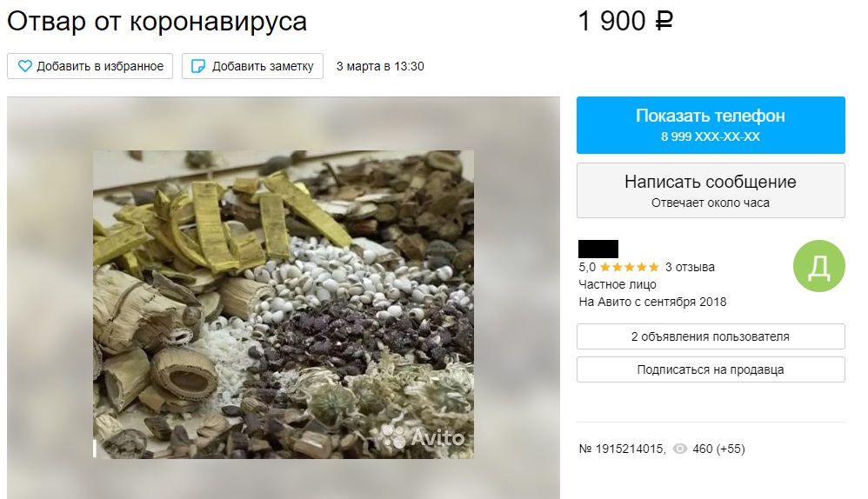Click the heart favorite icon
Screen dimensions: 868x499
tap(25, 66)
